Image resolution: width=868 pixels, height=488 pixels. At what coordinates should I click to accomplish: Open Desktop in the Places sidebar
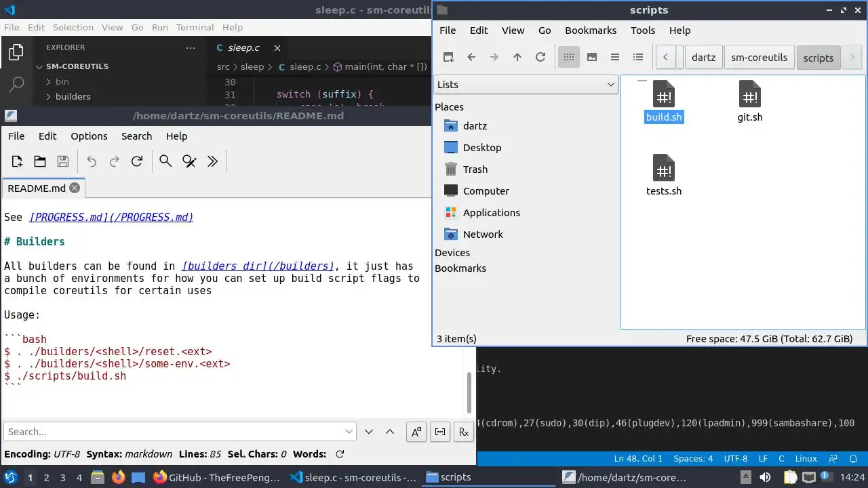click(482, 148)
